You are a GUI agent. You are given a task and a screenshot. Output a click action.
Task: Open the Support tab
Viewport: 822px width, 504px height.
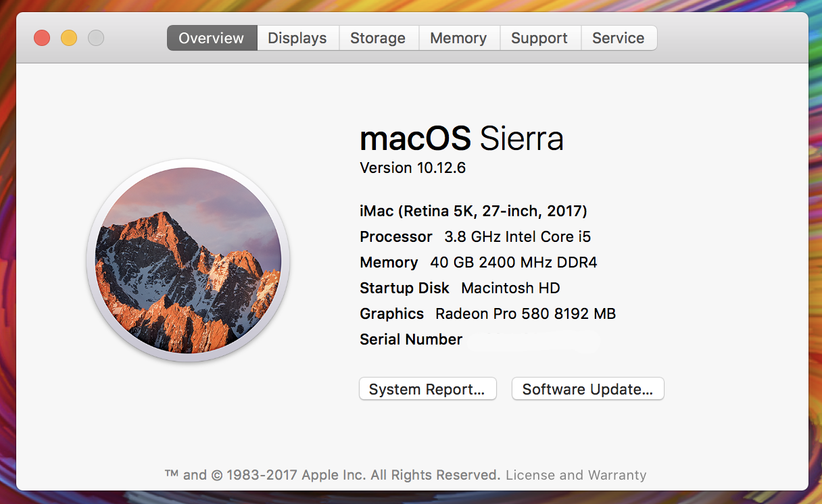(x=539, y=38)
